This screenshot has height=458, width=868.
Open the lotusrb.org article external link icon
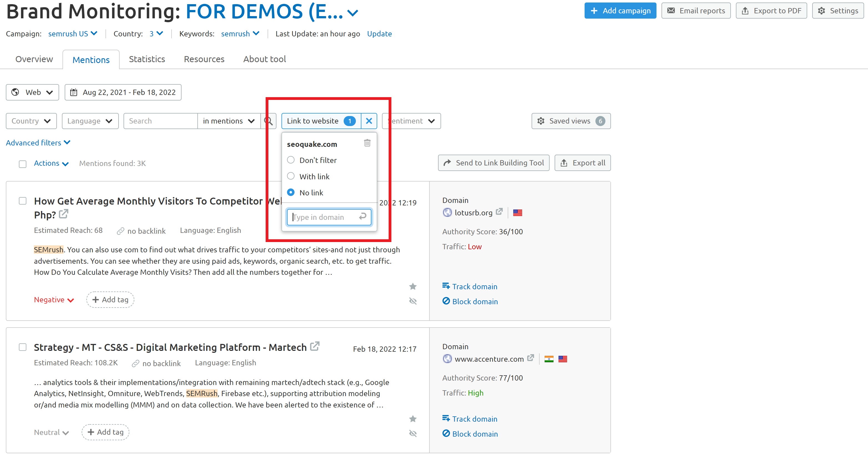coord(64,214)
